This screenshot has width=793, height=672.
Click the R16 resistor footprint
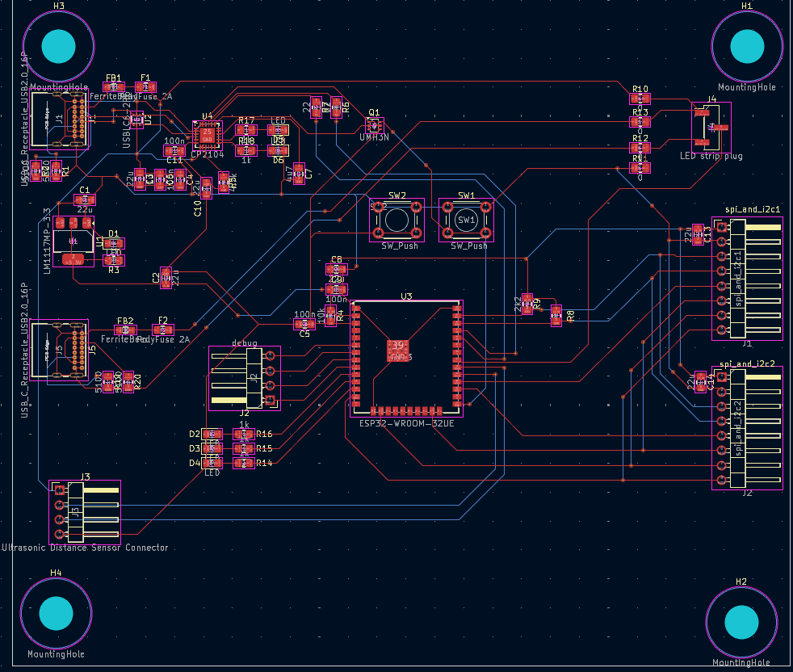click(244, 435)
